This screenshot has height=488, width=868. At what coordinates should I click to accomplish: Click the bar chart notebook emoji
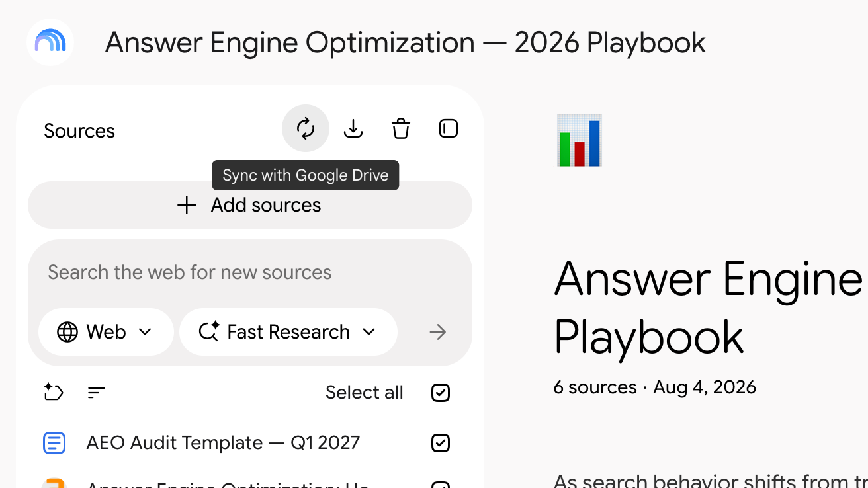click(580, 140)
